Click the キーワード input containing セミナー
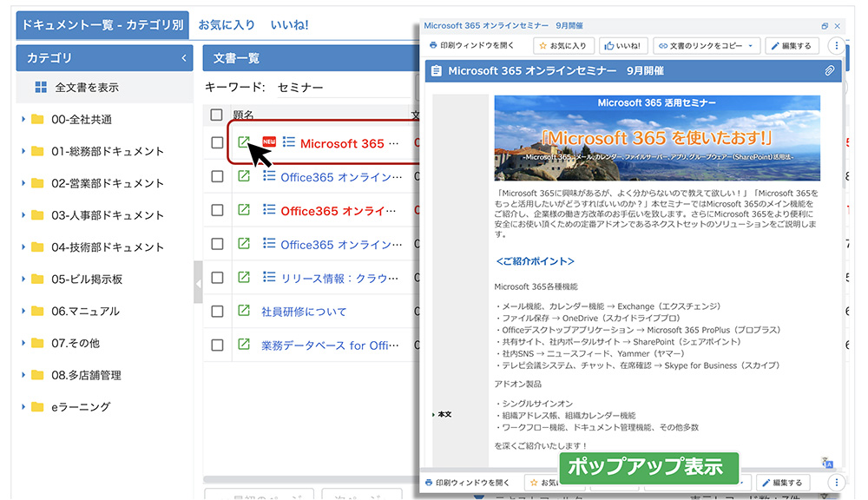Image resolution: width=868 pixels, height=500 pixels. [x=345, y=87]
